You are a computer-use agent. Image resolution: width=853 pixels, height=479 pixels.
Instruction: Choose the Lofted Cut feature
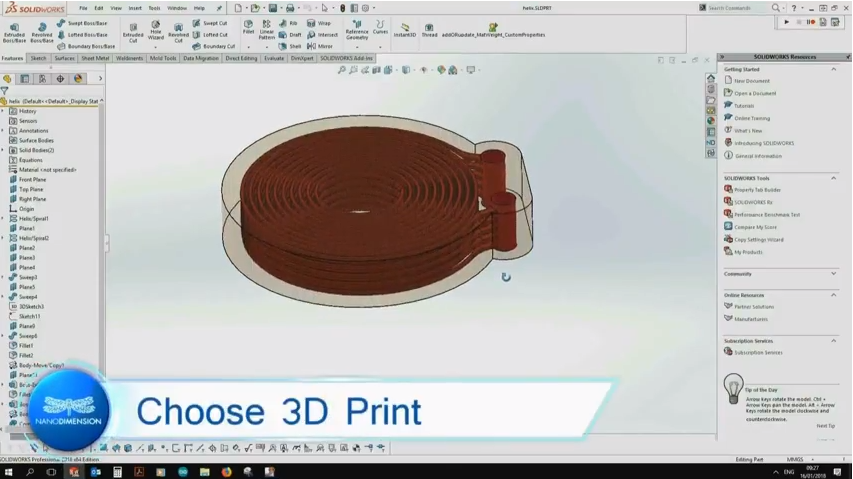point(210,35)
